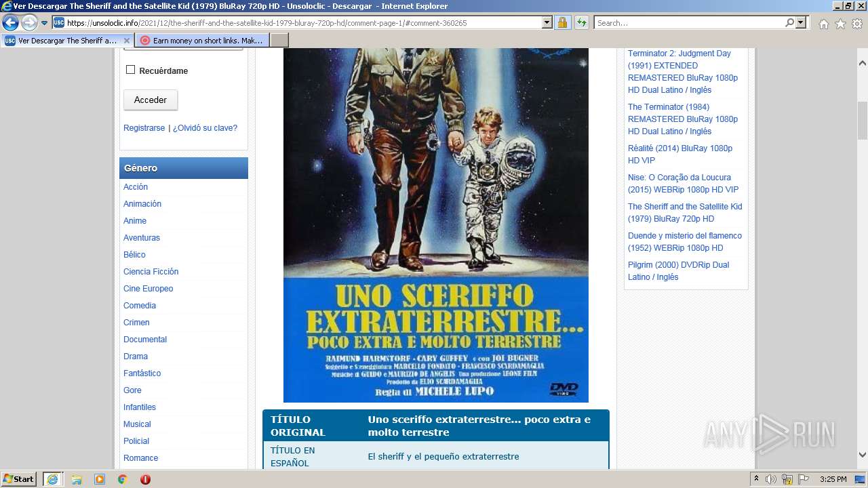The width and height of the screenshot is (868, 488).
Task: Open Nise: O Coração da Loucura link
Action: point(683,184)
